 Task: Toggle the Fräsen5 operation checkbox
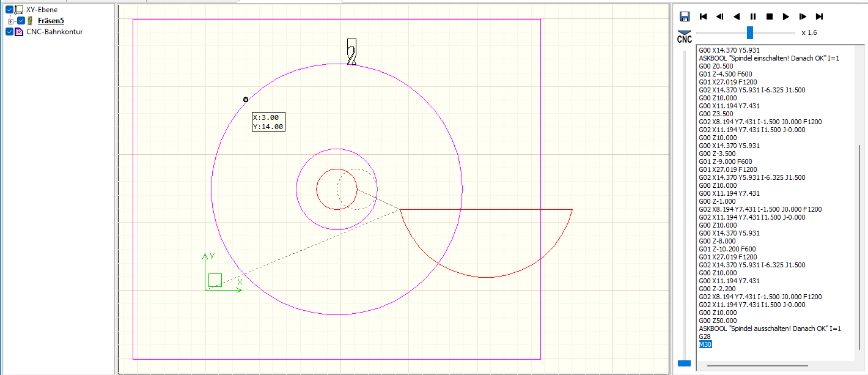21,21
